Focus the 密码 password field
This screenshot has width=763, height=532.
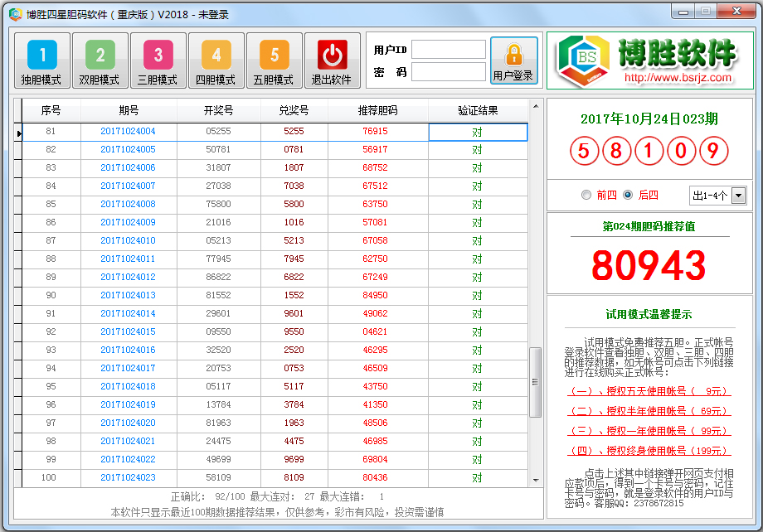click(x=449, y=72)
